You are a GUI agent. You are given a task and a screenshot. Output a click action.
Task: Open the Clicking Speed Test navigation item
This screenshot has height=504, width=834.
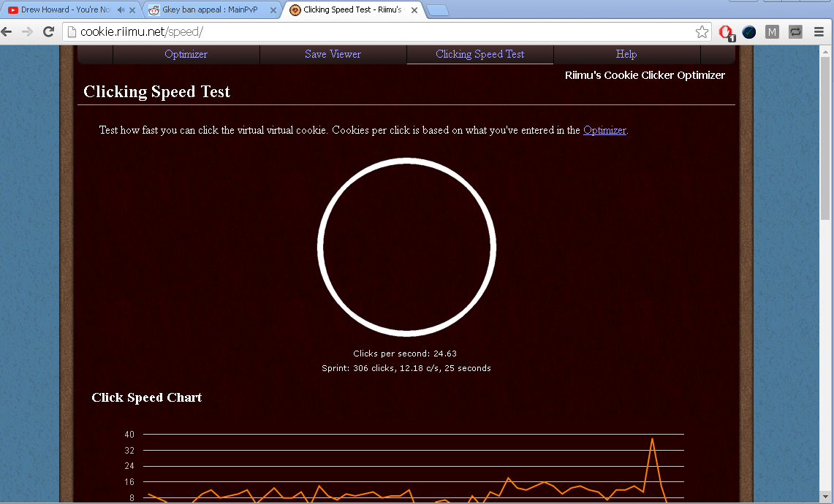click(x=479, y=54)
